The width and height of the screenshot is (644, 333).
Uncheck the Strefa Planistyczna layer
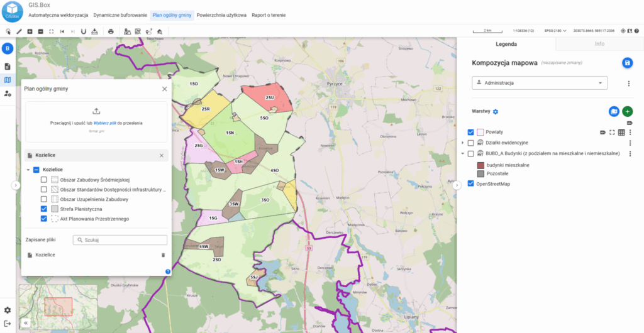coord(44,209)
